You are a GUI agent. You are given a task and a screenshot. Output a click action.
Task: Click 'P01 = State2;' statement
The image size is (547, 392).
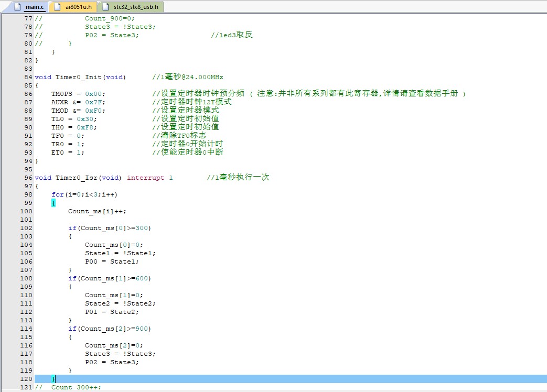click(112, 311)
